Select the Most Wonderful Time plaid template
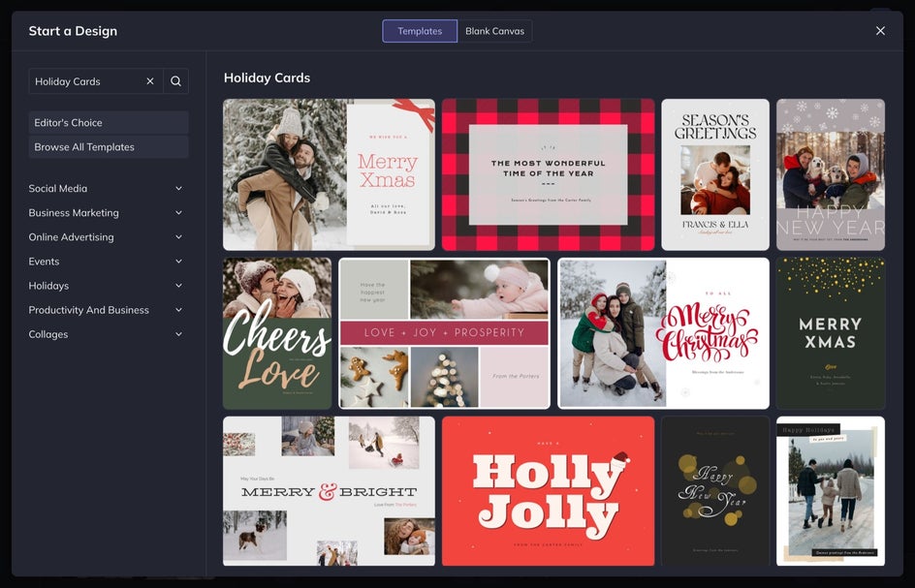Viewport: 915px width, 588px height. 548,174
